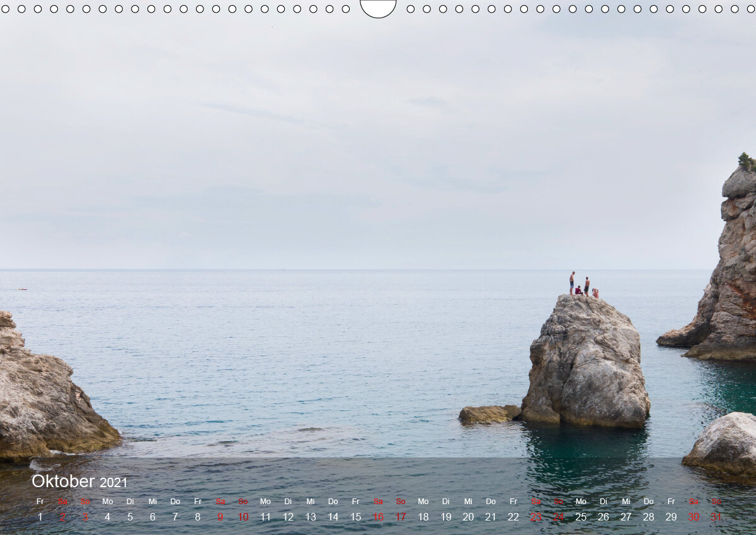Click the 'Fr' weekday label above 1
The image size is (756, 535).
(40, 502)
